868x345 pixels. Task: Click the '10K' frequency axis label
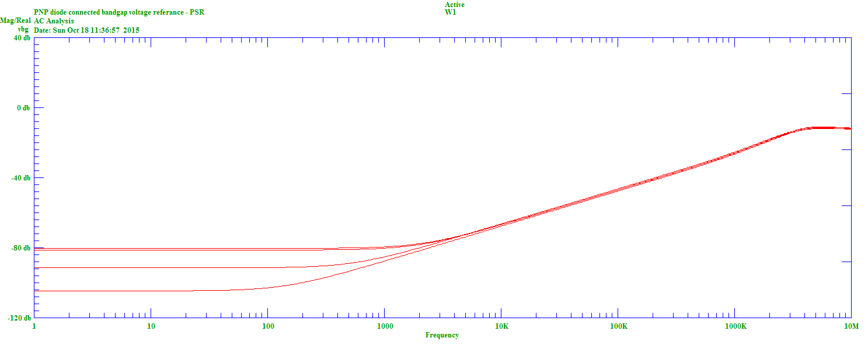click(x=501, y=326)
